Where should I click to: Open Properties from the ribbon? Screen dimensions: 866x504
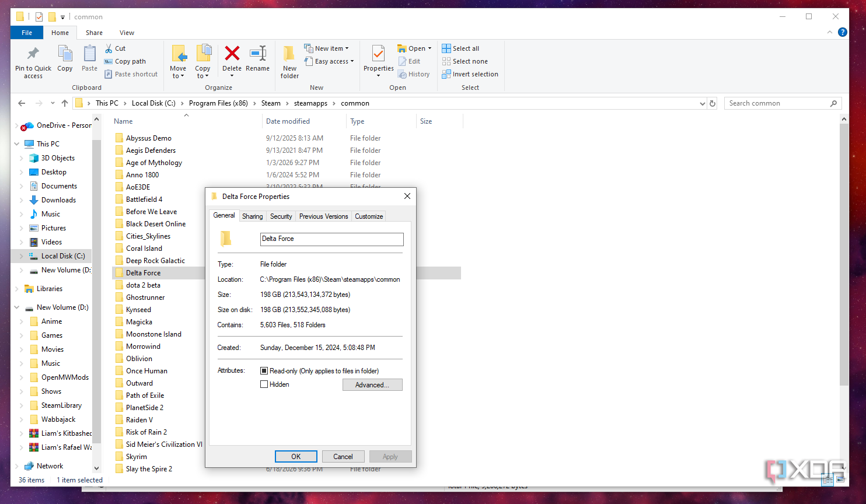tap(378, 61)
